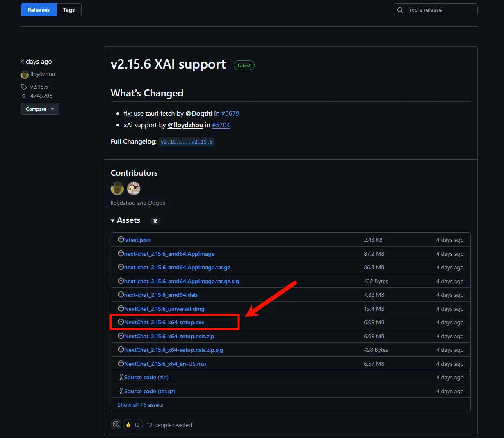504x438 pixels.
Task: Download NextChat_2.15.6_x64-setup.nsis.zip.sig
Action: click(173, 350)
